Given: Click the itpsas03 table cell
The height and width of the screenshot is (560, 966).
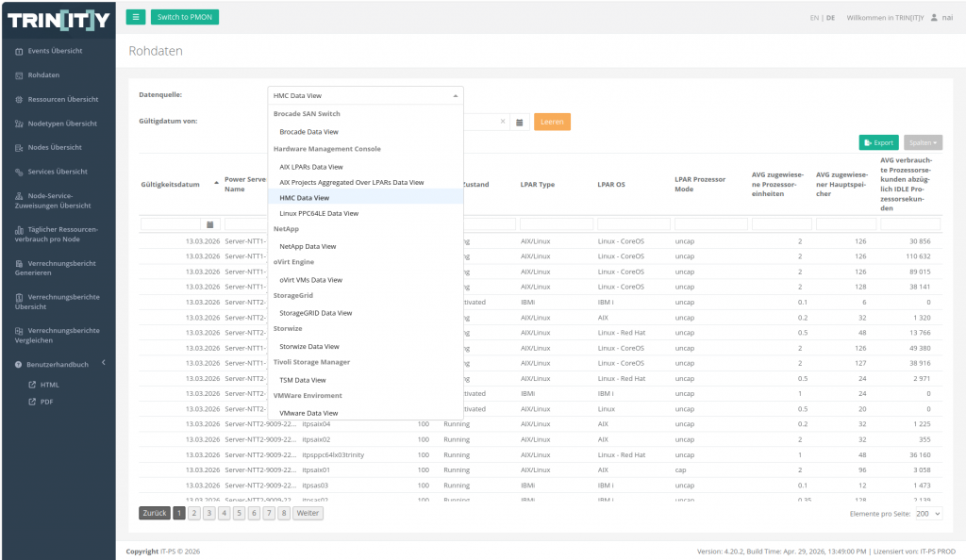Looking at the screenshot, I should pyautogui.click(x=315, y=486).
